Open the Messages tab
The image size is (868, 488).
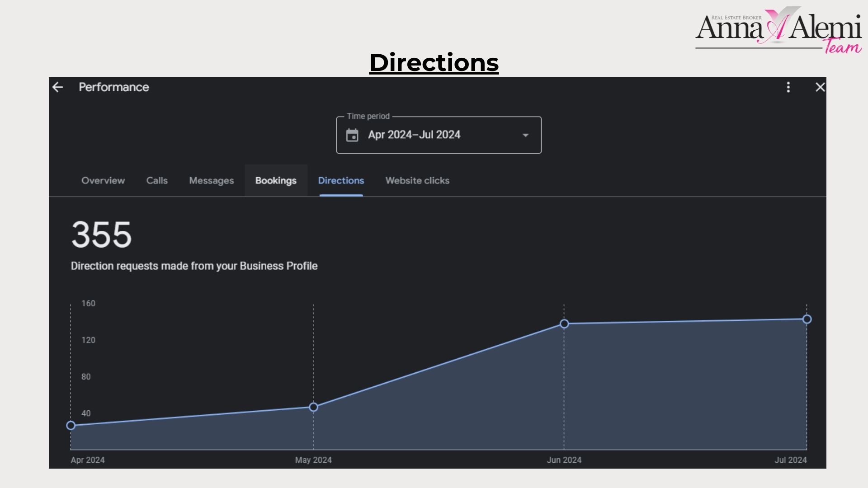click(211, 180)
